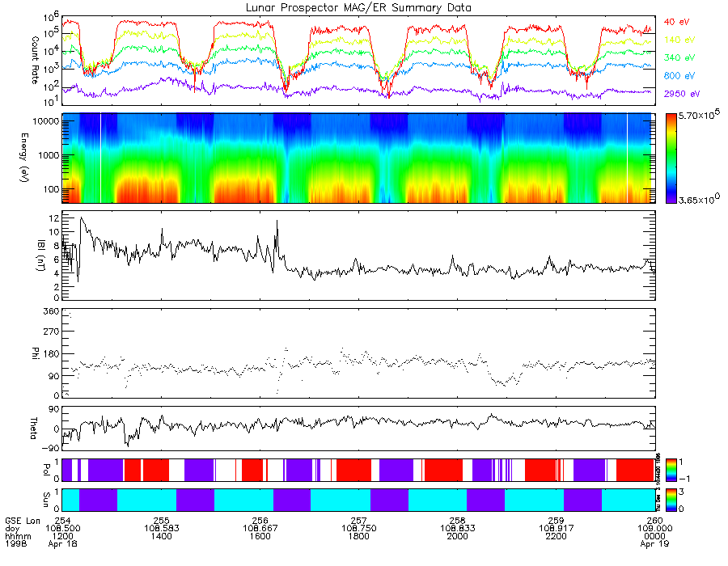The width and height of the screenshot is (728, 566).
Task: Click the 1800 time axis tick label
Action: click(358, 536)
